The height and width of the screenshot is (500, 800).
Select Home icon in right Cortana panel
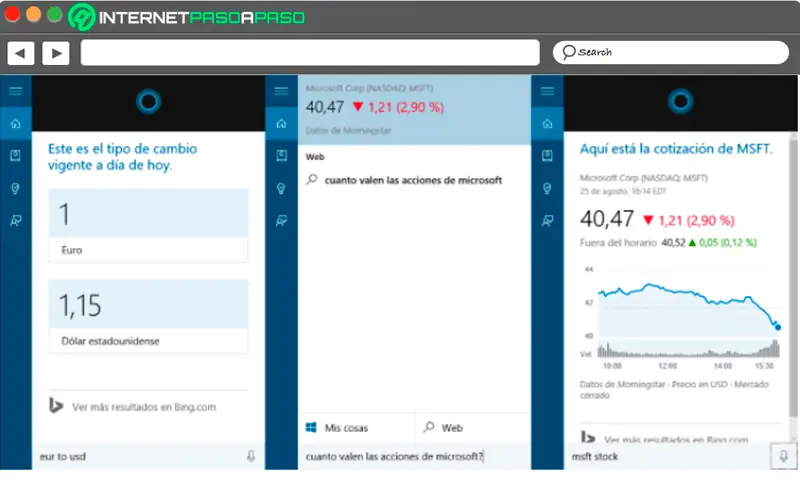point(547,123)
